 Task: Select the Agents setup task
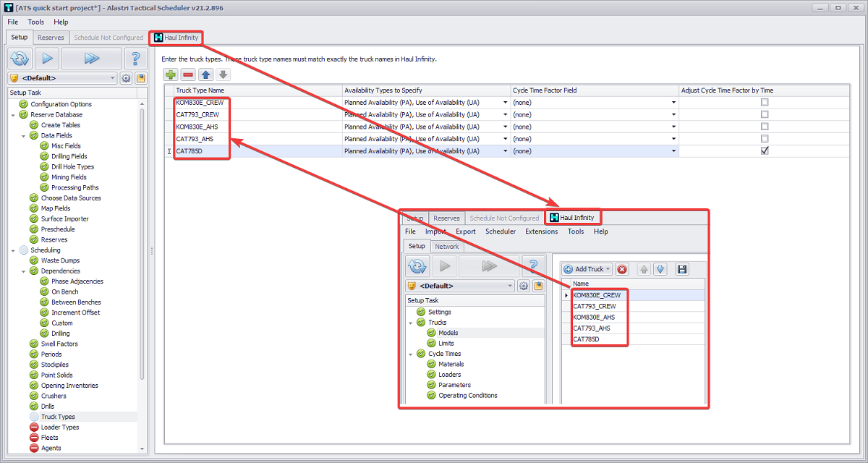[51, 448]
